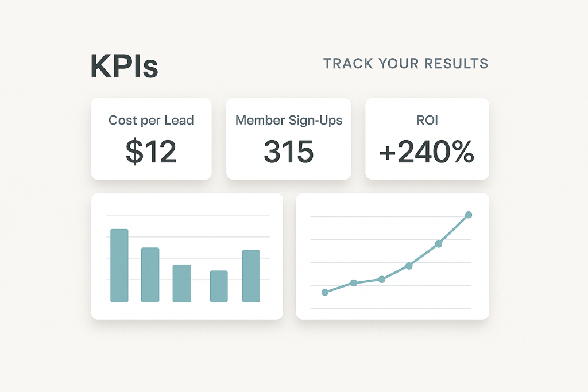Select the fifth data point on the line chart
Viewport: 588px width, 392px height.
(x=439, y=244)
